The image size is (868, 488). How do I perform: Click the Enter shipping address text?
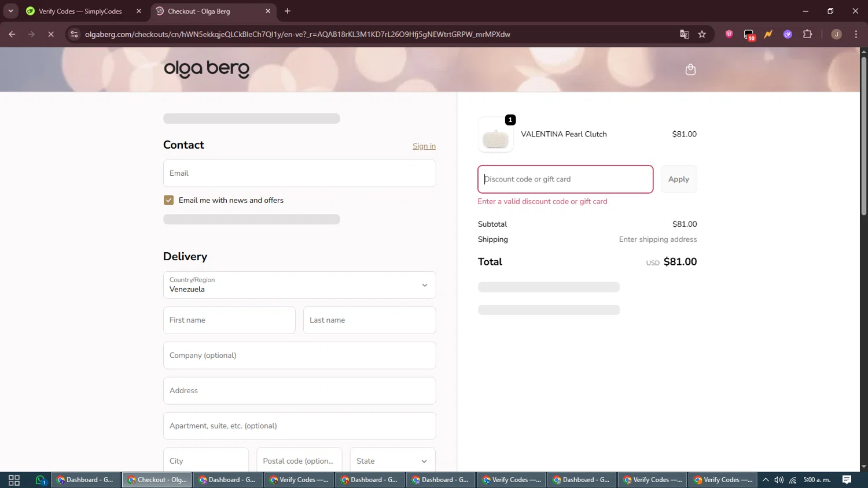coord(658,239)
